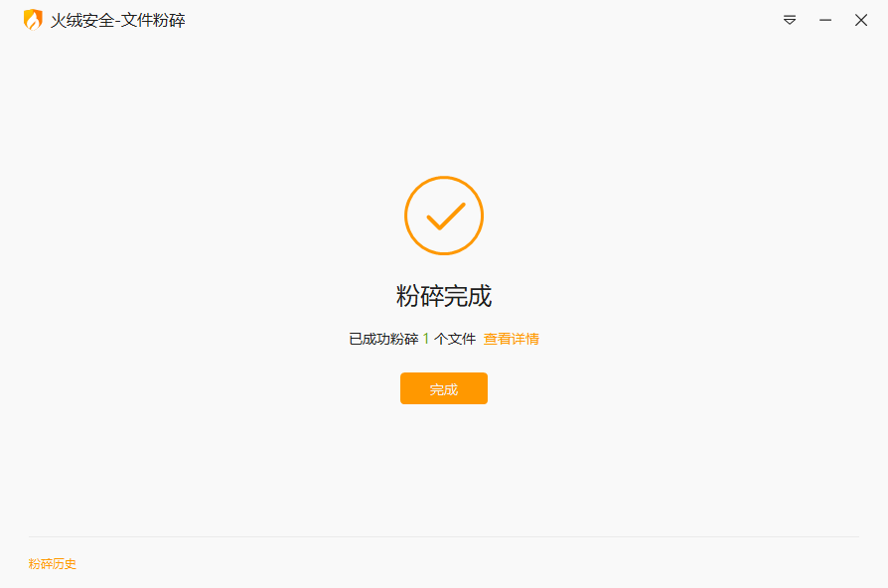Open the title bar main menu icon
The image size is (888, 588).
click(790, 21)
